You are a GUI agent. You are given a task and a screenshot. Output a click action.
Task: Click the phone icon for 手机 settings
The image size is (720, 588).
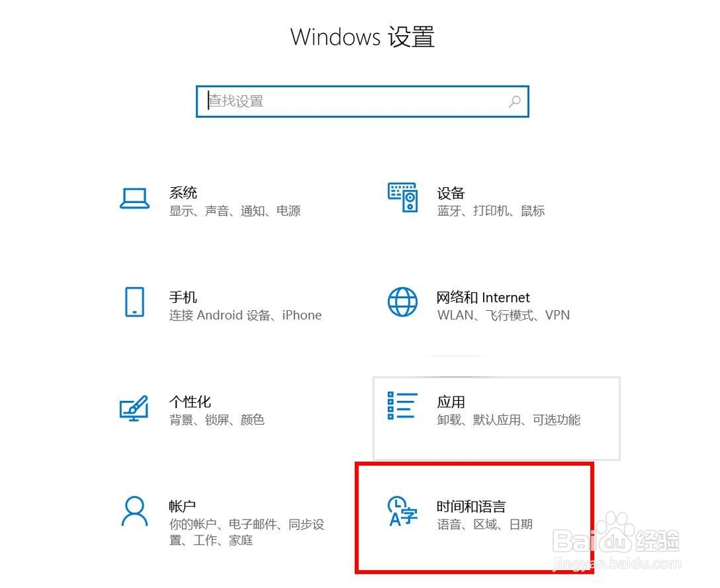click(x=135, y=302)
